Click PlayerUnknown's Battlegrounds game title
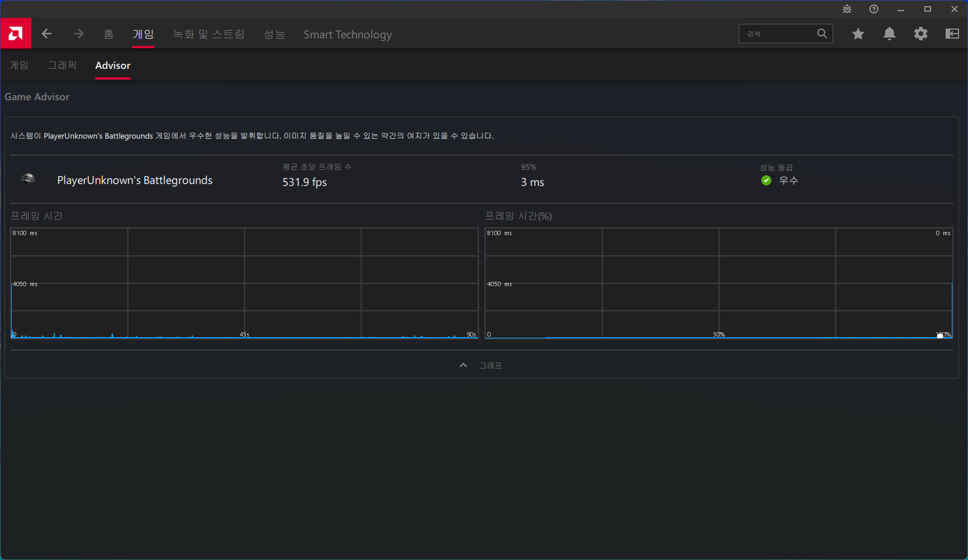This screenshot has width=968, height=560. pos(135,180)
